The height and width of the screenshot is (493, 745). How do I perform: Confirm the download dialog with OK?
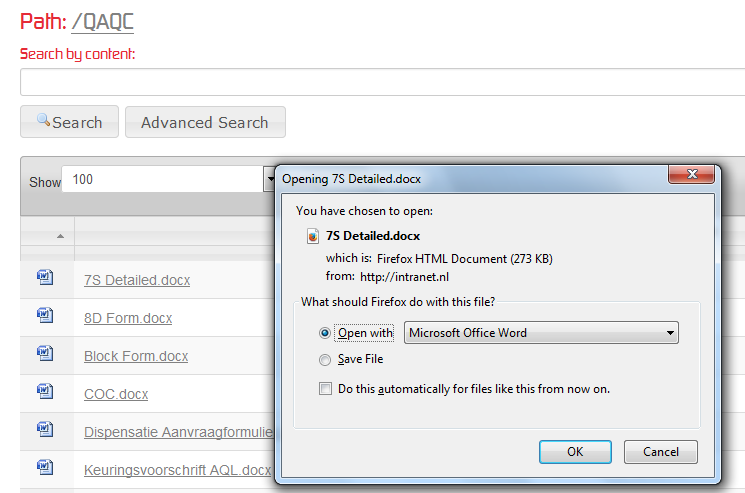click(575, 452)
